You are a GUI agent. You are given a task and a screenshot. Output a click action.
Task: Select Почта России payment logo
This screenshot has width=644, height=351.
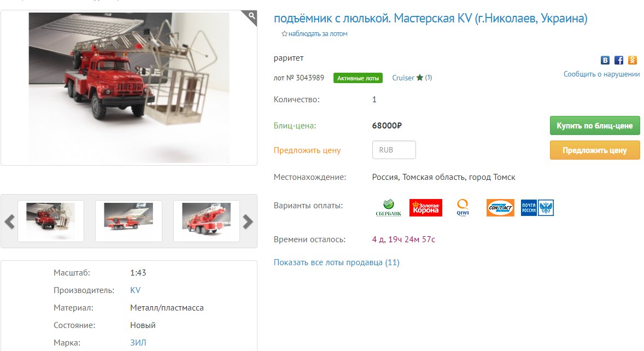(x=537, y=208)
